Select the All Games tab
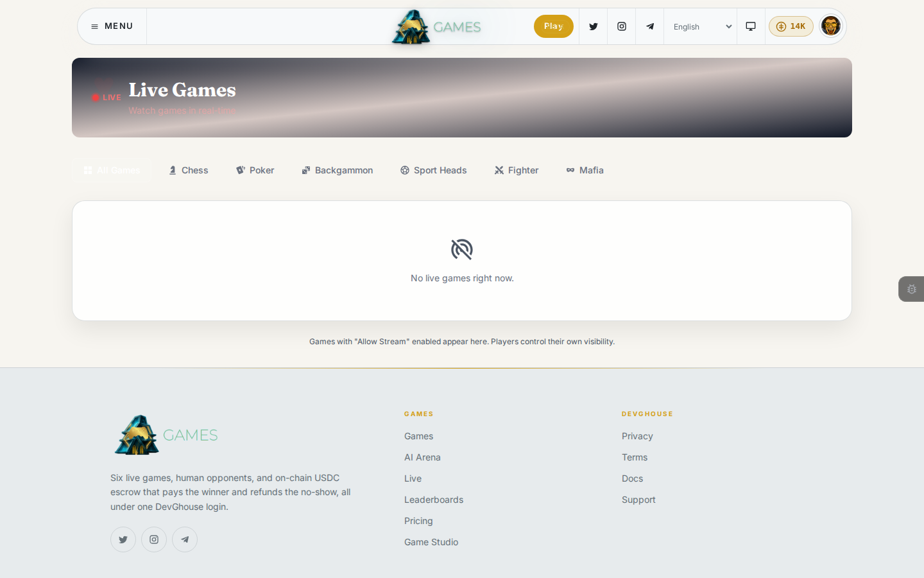Image resolution: width=924 pixels, height=578 pixels. (x=112, y=170)
